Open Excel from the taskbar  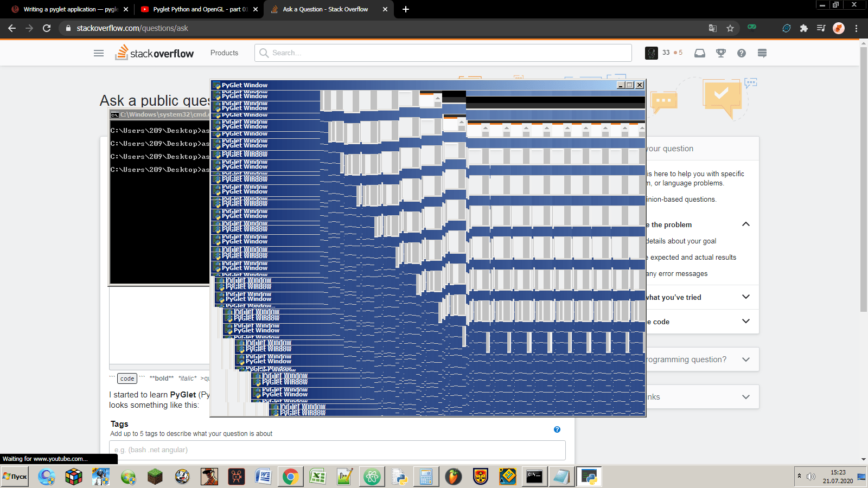point(318,477)
